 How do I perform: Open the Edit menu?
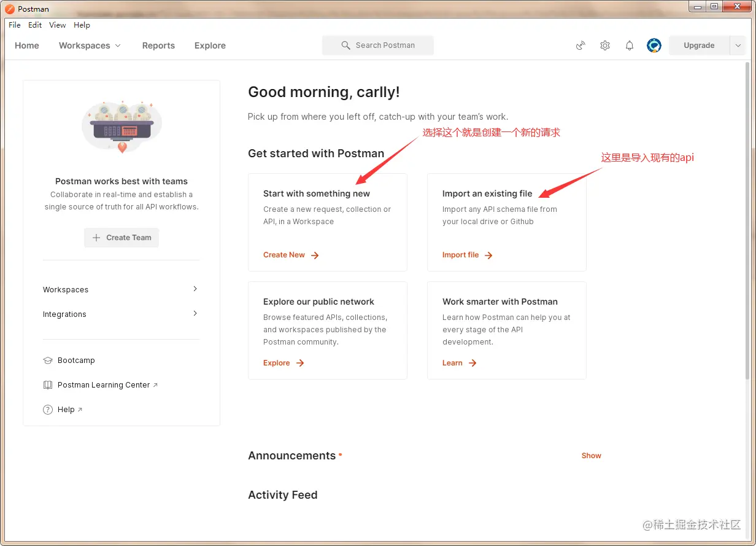click(x=35, y=25)
